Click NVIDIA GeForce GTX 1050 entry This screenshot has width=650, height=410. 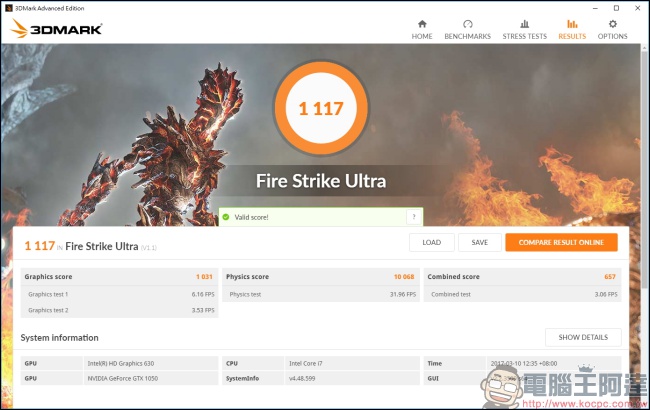click(123, 378)
